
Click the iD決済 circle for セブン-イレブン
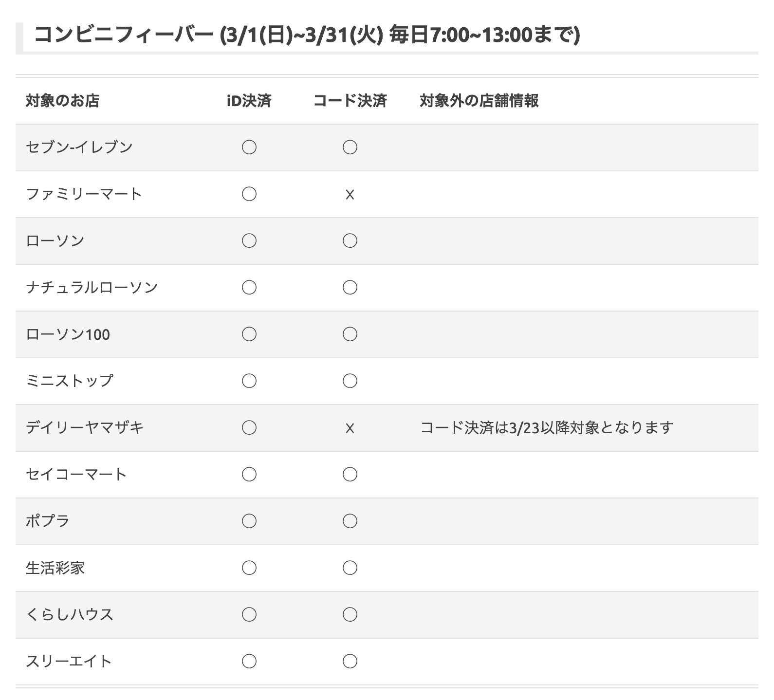click(x=249, y=147)
